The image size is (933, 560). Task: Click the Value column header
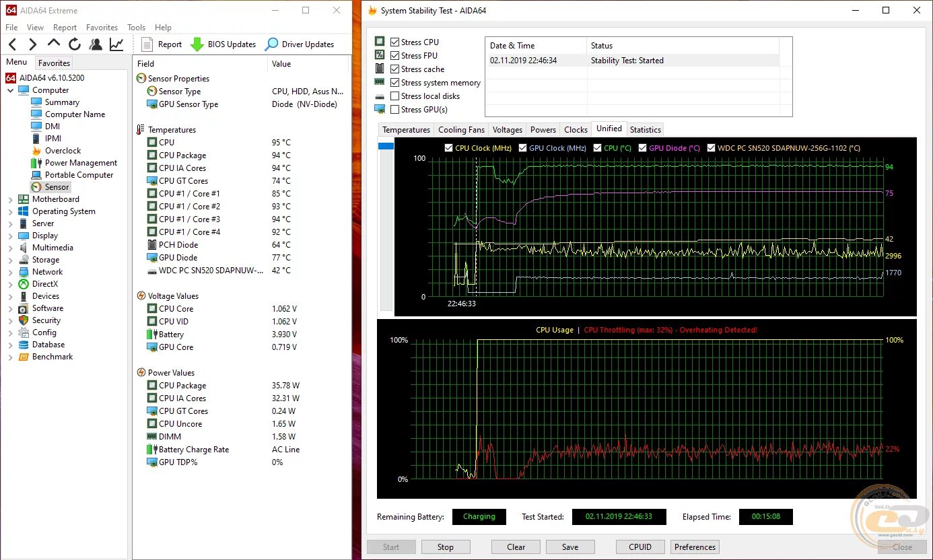(x=308, y=64)
